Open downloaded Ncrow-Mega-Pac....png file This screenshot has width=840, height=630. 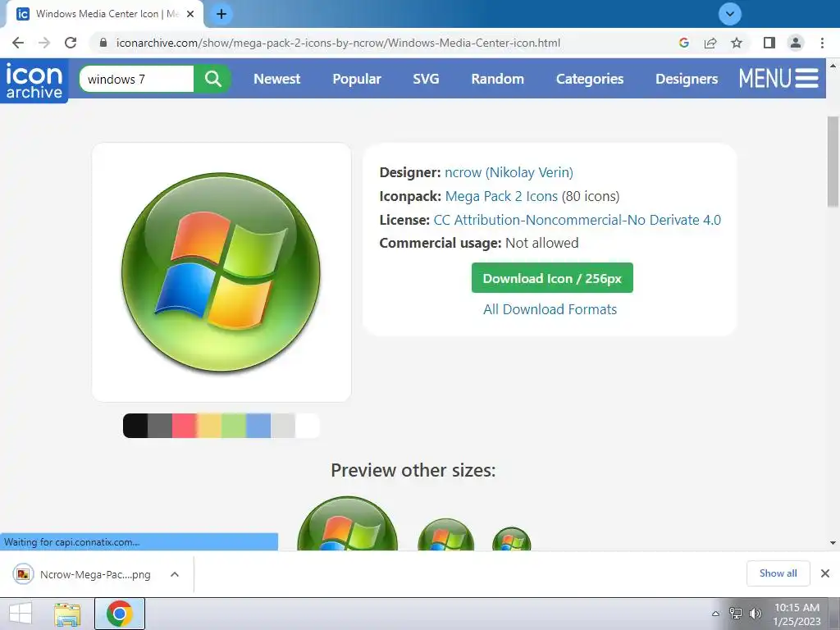pos(83,574)
